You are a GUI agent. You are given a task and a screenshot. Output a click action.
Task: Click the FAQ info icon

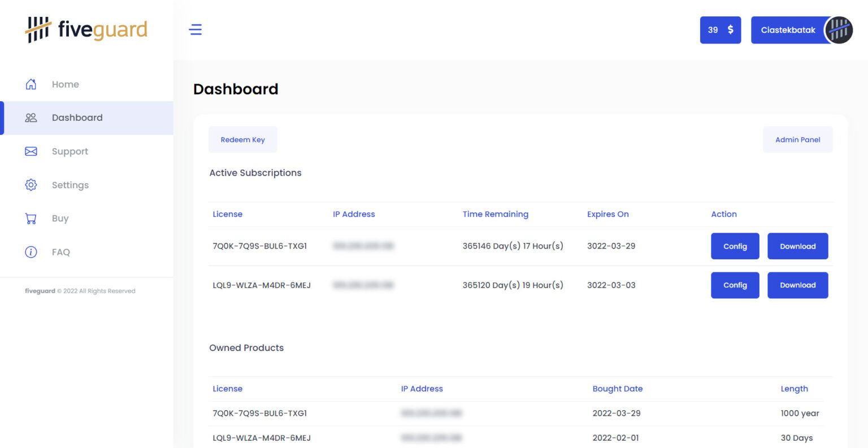click(31, 252)
